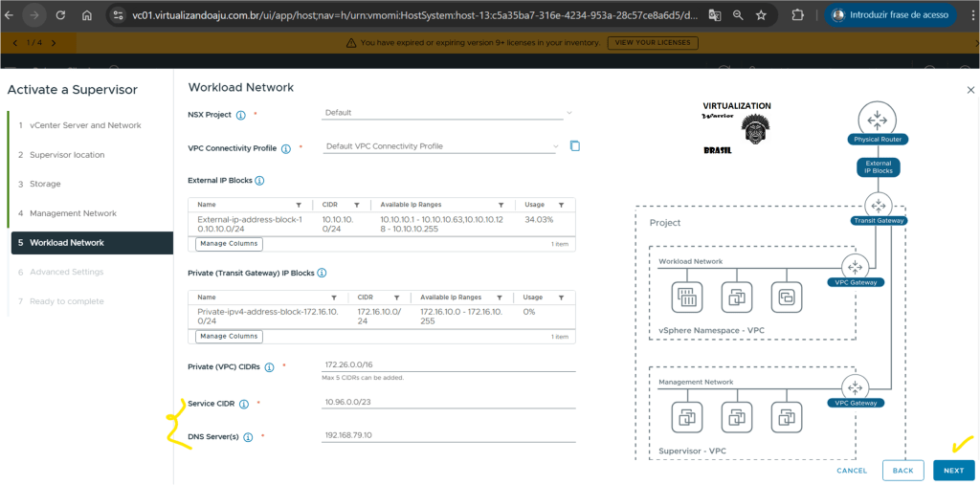This screenshot has height=485, width=980.
Task: Bookmark this page with the star icon
Action: [x=761, y=15]
